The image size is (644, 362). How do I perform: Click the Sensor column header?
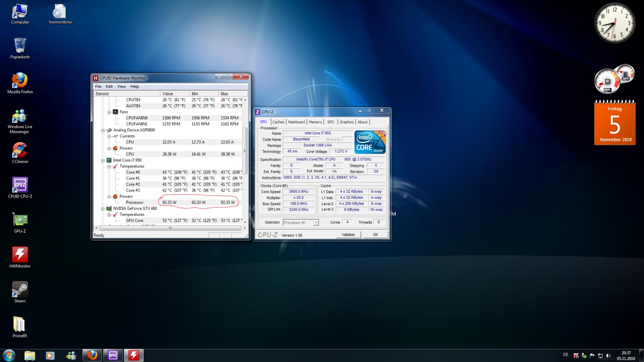(127, 94)
